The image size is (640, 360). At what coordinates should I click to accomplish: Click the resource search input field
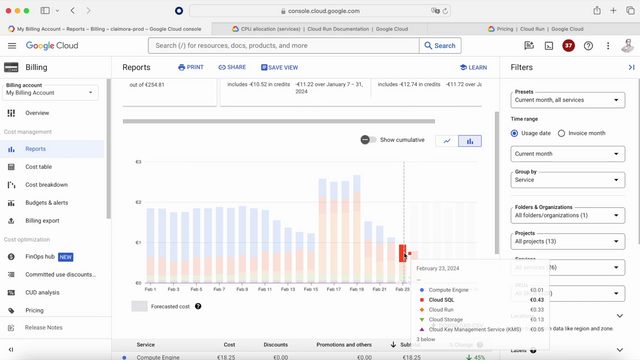[x=284, y=46]
